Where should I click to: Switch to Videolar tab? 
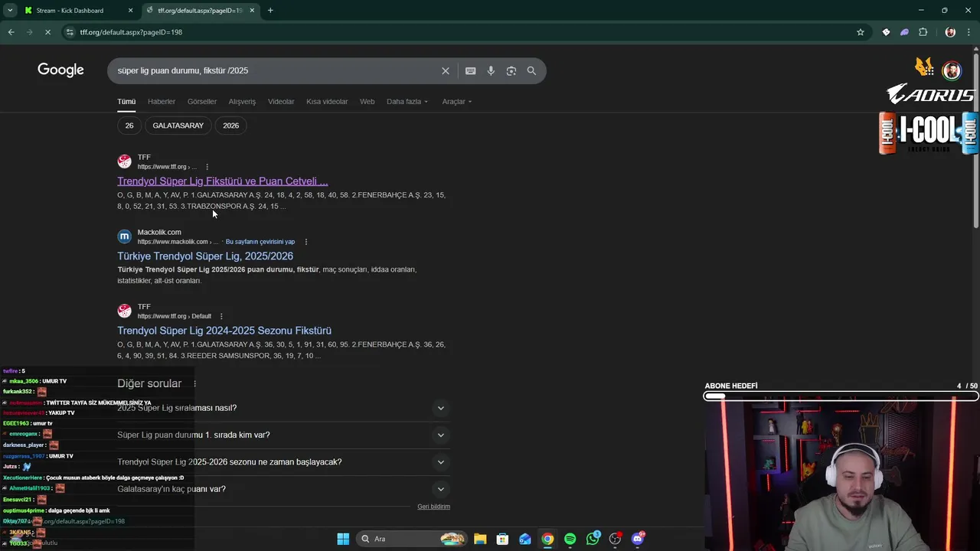(x=281, y=102)
